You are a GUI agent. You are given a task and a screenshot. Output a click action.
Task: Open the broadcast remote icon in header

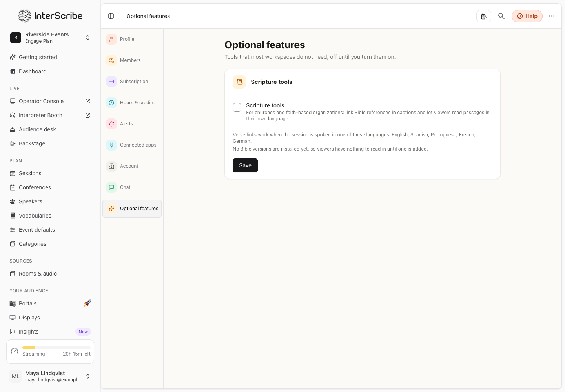[484, 16]
